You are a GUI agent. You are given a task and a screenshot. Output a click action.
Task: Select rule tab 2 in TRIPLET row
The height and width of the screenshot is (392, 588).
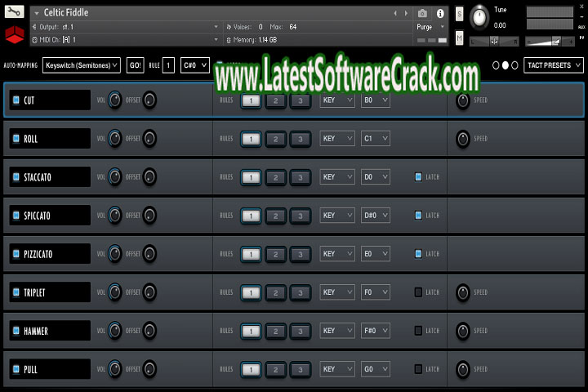point(276,292)
